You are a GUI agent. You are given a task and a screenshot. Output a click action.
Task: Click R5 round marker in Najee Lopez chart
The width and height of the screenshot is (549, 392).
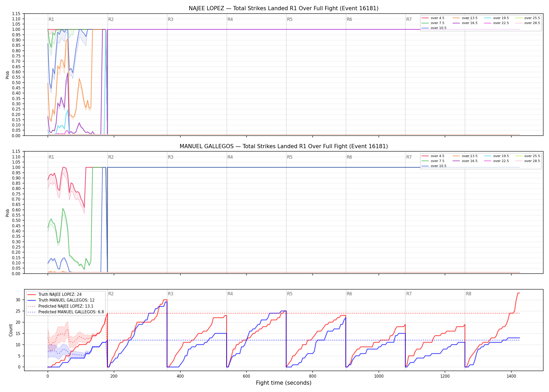coord(290,19)
